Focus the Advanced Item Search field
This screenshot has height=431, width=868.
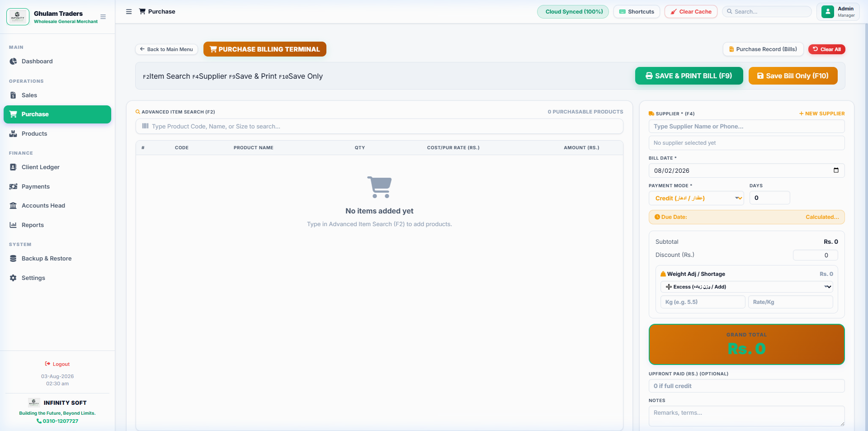[379, 126]
